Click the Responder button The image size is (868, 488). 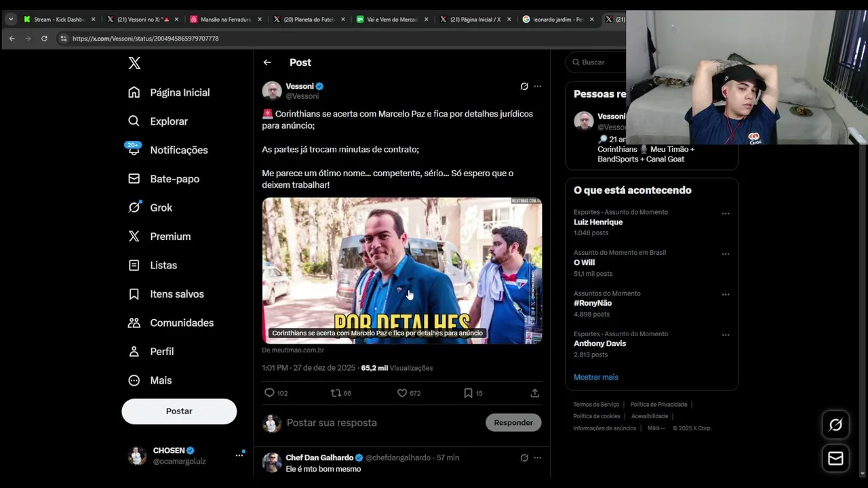click(x=513, y=422)
